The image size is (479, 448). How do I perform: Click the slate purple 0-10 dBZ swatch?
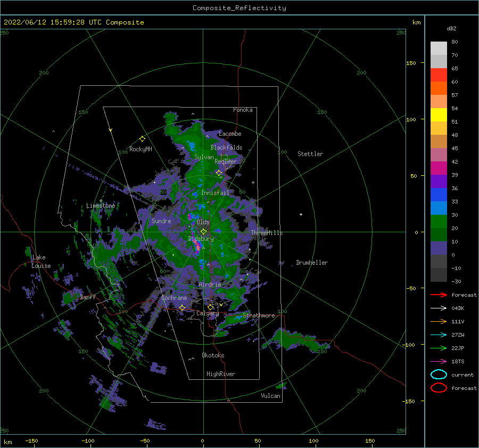pos(439,248)
